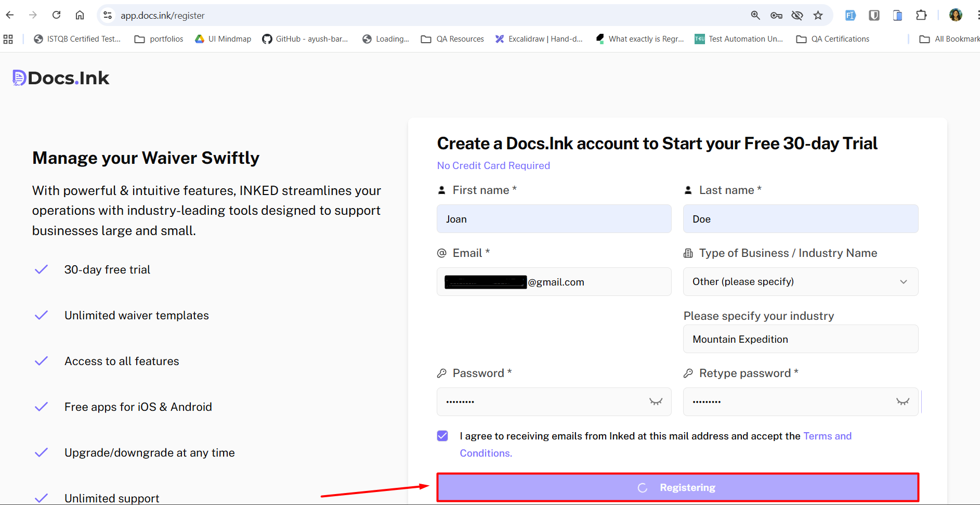The height and width of the screenshot is (505, 980).
Task: Click the Docs.Ink logo
Action: tap(61, 78)
